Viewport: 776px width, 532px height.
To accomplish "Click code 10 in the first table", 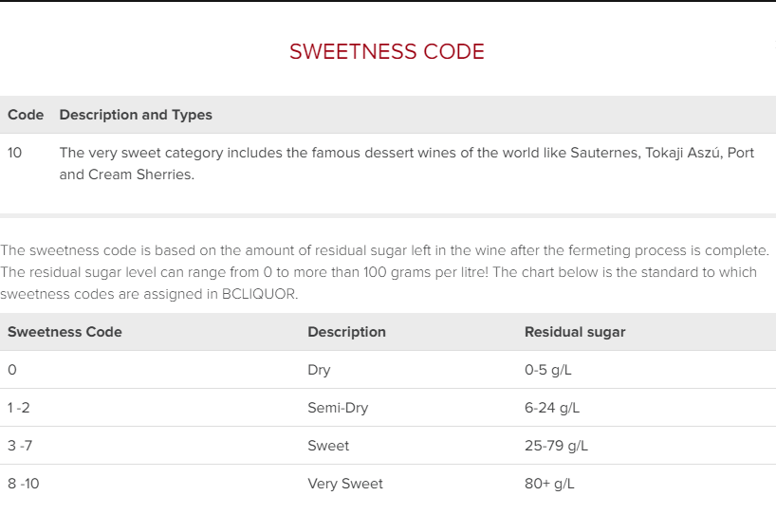I will 15,153.
